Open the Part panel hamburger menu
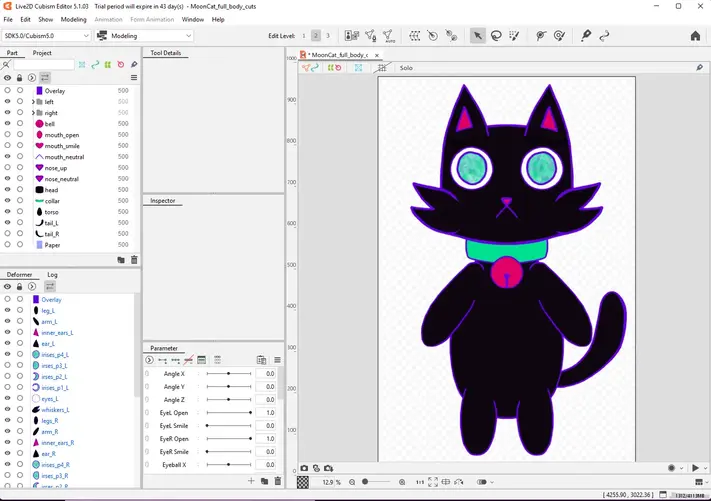The image size is (711, 501). tap(134, 78)
